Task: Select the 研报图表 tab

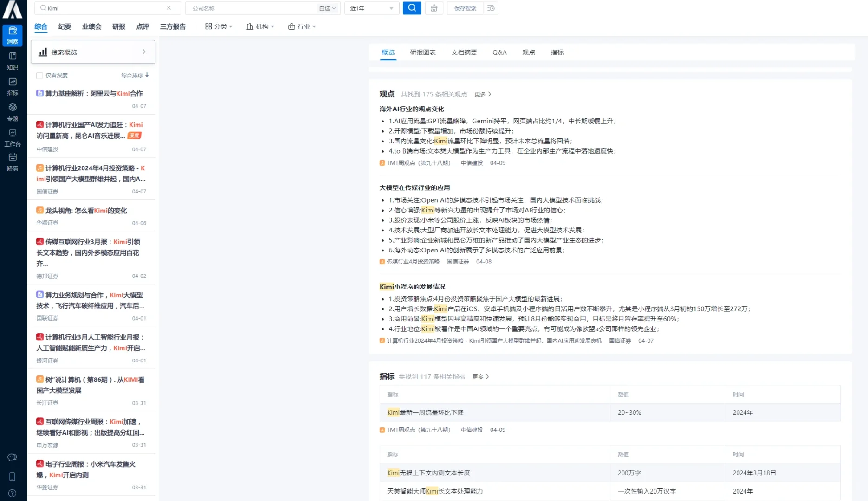Action: point(423,52)
